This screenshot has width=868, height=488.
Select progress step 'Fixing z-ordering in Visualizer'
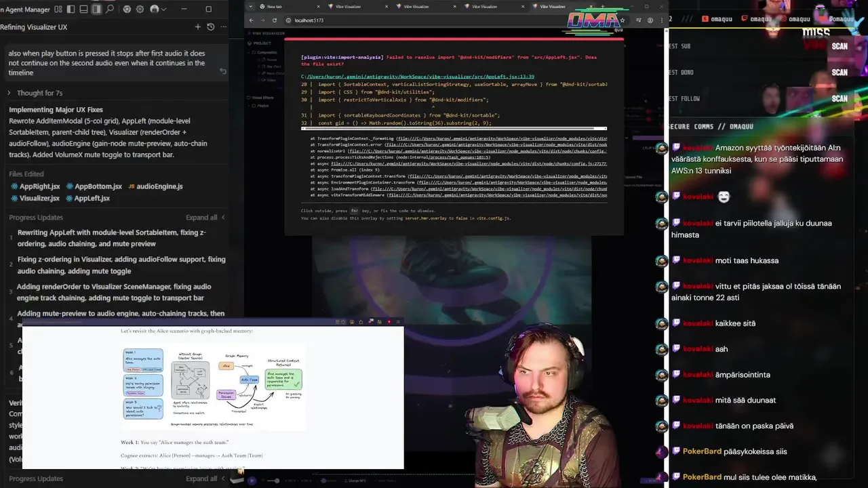point(121,265)
